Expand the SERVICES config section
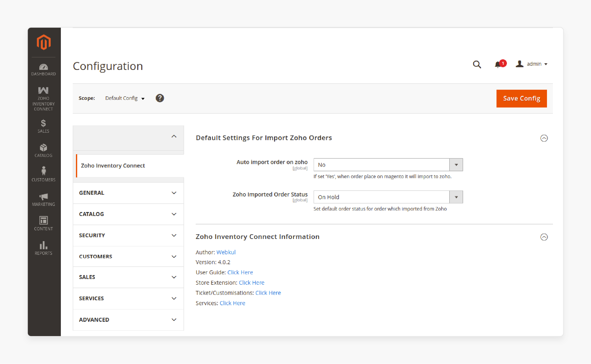Screen dimensions: 591x364 pyautogui.click(x=128, y=298)
